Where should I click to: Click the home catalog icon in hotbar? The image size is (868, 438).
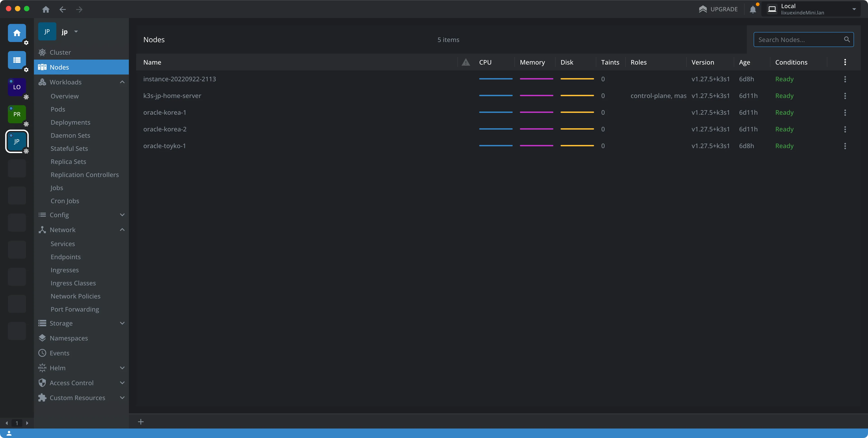(17, 33)
